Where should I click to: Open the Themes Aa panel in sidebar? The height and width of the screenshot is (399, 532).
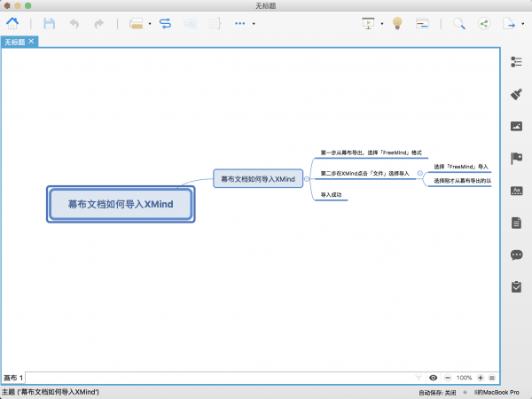coord(516,191)
